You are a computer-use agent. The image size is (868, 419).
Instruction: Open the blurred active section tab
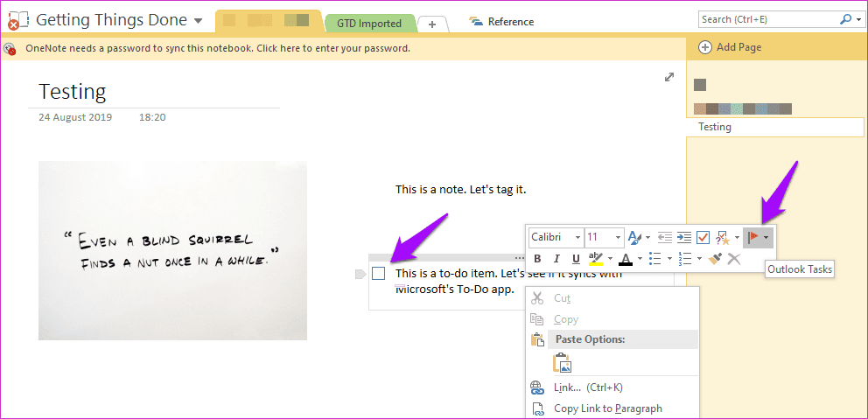point(268,21)
